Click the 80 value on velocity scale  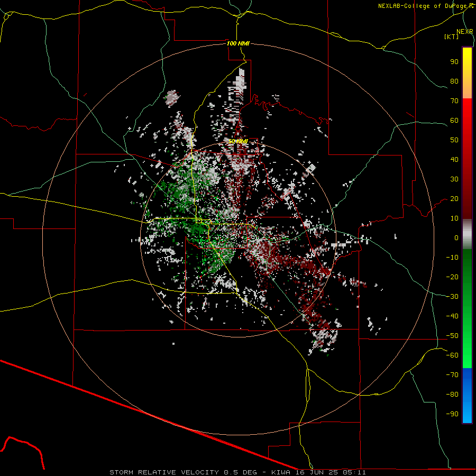[x=454, y=81]
